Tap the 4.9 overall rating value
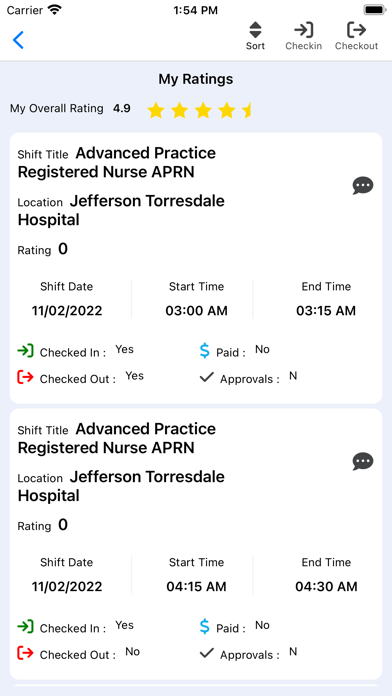Screen dimensions: 392x696 click(x=122, y=108)
